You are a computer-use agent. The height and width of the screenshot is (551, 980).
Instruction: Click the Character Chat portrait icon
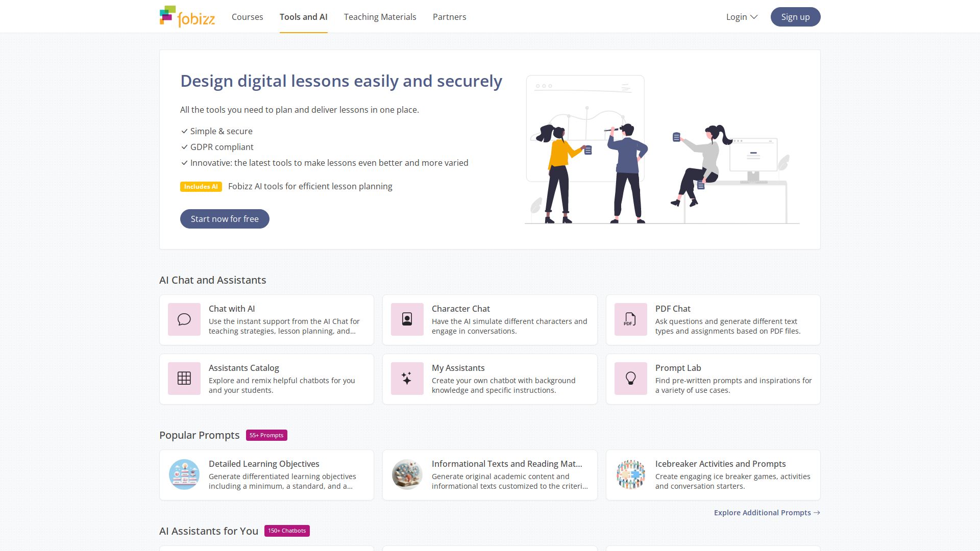[407, 319]
